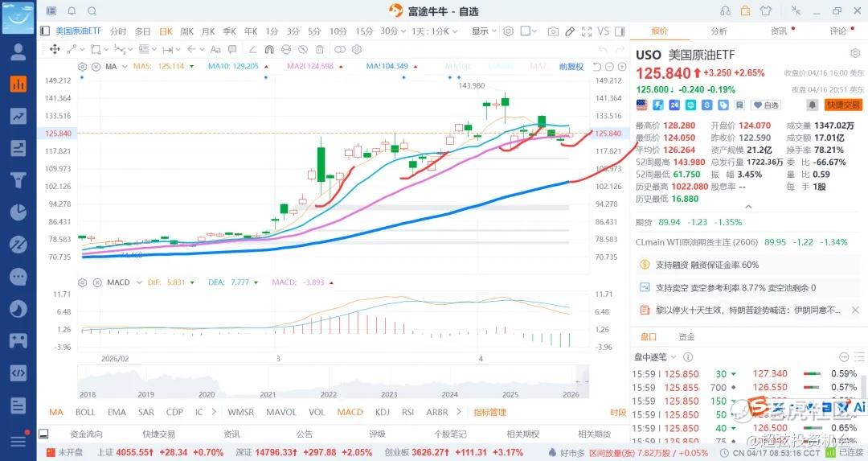Viewport: 868px width, 461px height.
Task: Toggle the right side panel layout icon
Action: pos(620,31)
